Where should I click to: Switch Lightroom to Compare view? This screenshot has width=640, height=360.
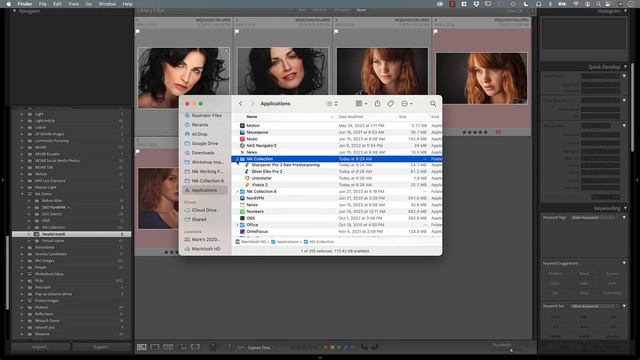[168, 347]
